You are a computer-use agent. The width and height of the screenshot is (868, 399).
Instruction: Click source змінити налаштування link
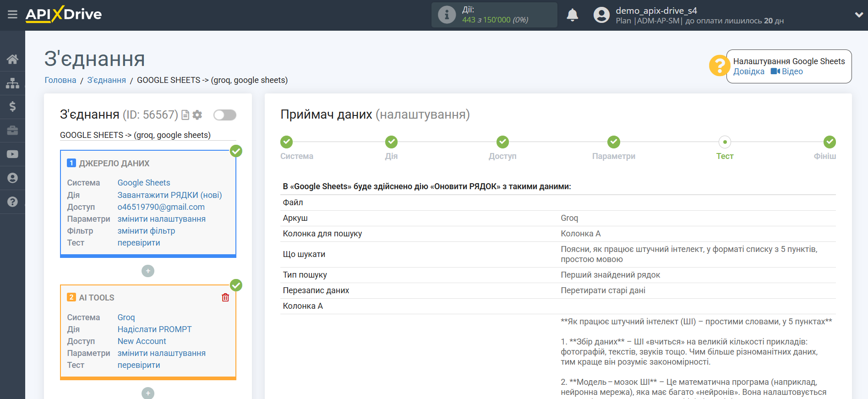(161, 219)
